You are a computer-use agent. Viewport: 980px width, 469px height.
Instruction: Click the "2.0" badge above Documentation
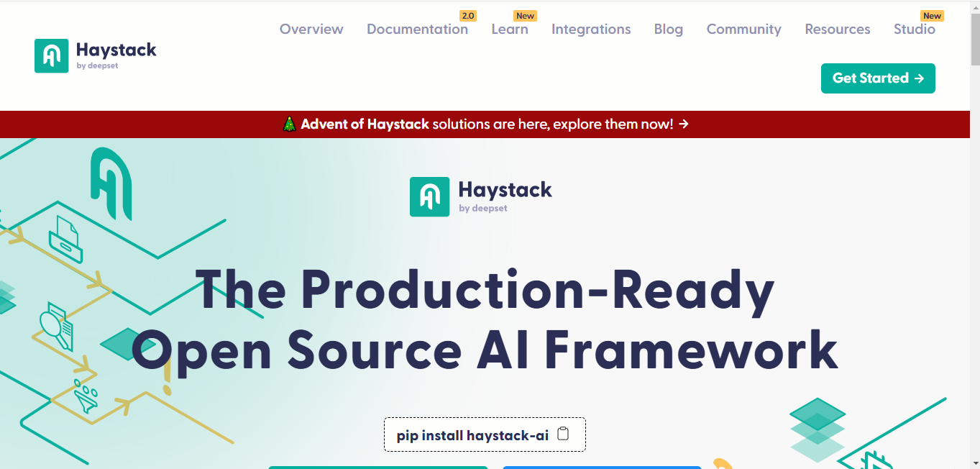(x=468, y=16)
